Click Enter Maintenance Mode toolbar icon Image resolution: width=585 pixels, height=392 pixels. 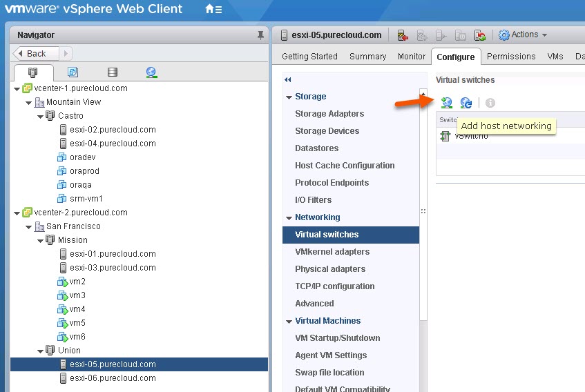(x=403, y=35)
